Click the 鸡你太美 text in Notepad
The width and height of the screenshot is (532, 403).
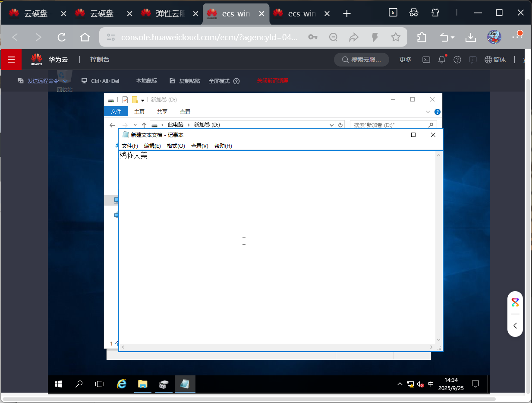coord(134,155)
